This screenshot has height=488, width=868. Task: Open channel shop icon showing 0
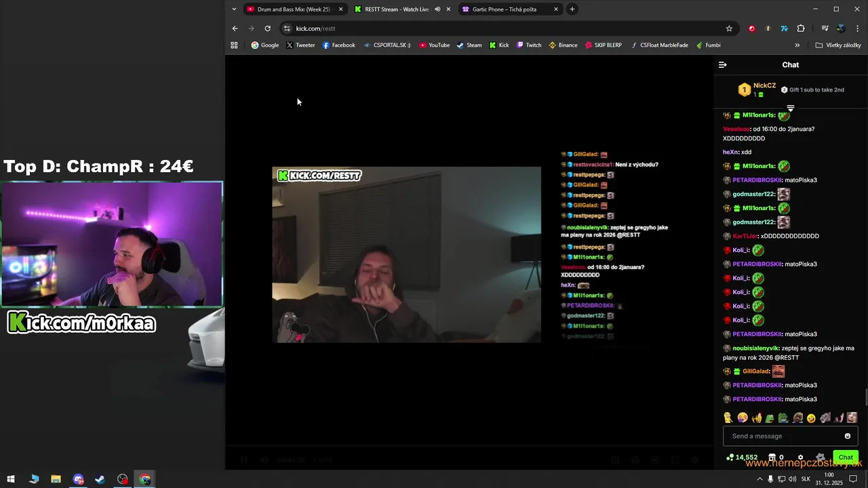pos(772,457)
